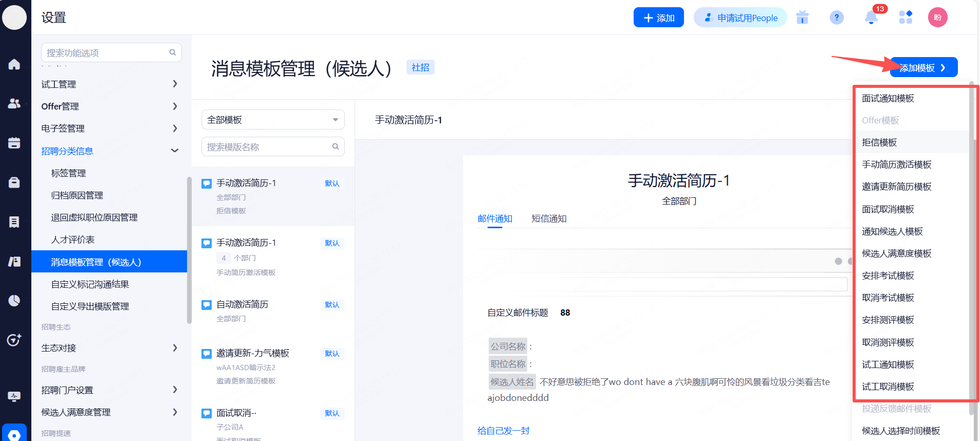Open the calendar icon in left sidebar
This screenshot has width=980, height=441.
pyautogui.click(x=14, y=143)
